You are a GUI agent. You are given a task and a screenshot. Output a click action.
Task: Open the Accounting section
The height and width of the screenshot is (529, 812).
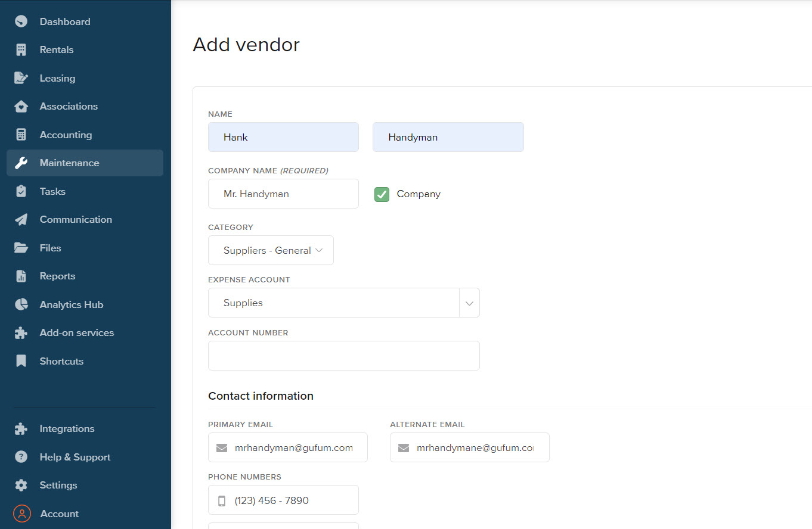click(65, 135)
